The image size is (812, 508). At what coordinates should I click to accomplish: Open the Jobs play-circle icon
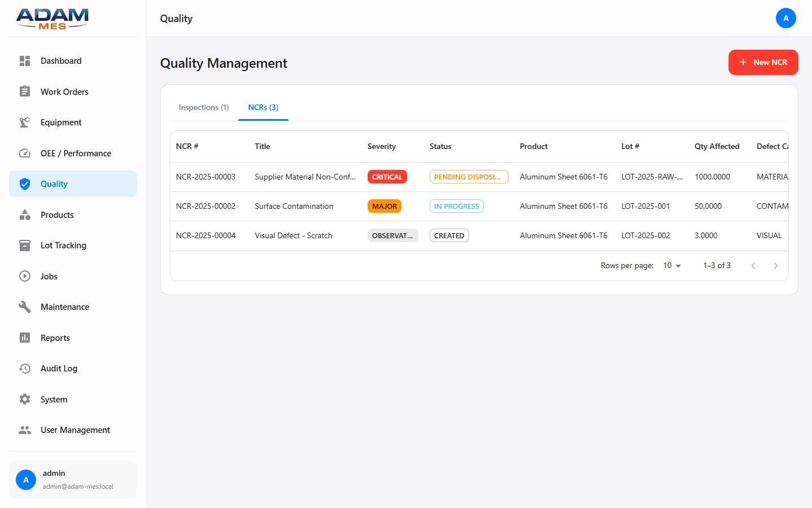pyautogui.click(x=25, y=276)
